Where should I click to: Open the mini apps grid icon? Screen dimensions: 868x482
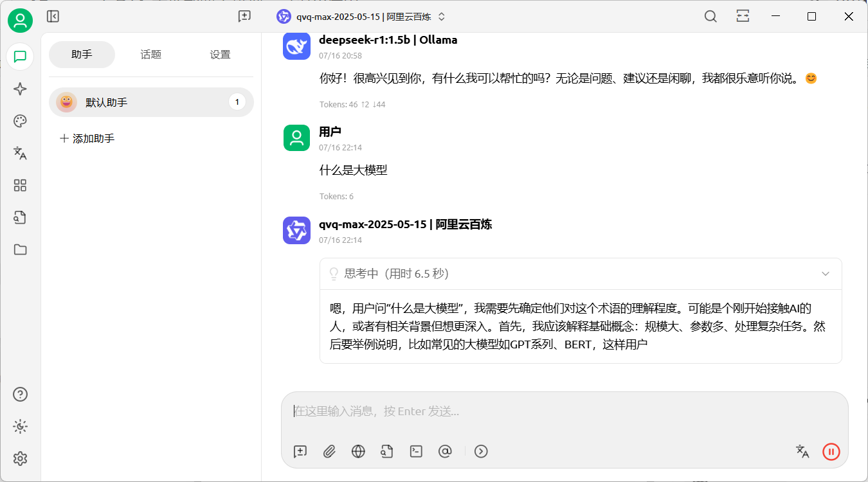20,185
